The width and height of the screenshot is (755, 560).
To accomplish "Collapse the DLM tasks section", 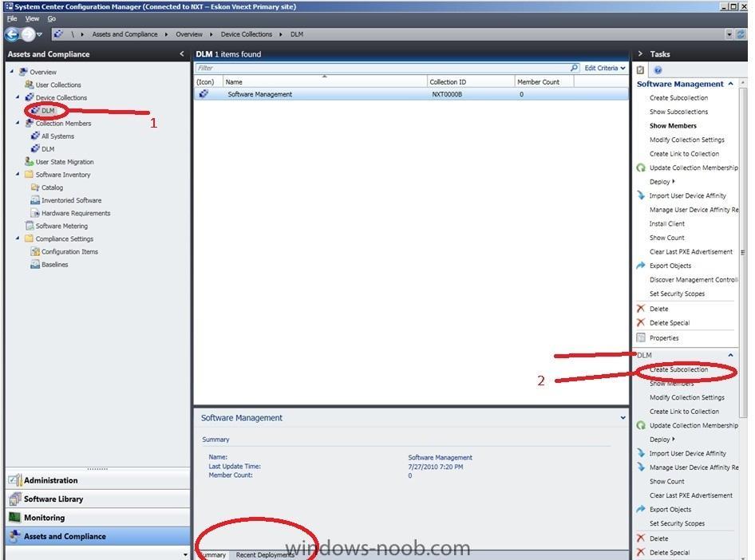I will 730,355.
